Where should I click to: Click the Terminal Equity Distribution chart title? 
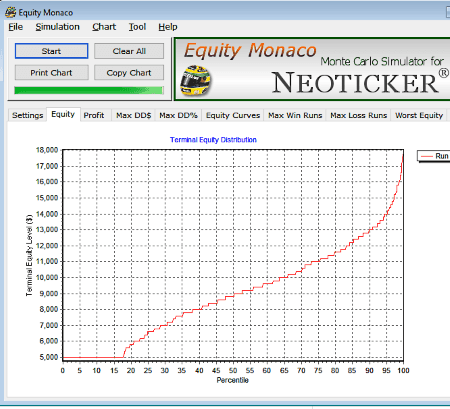tap(213, 140)
